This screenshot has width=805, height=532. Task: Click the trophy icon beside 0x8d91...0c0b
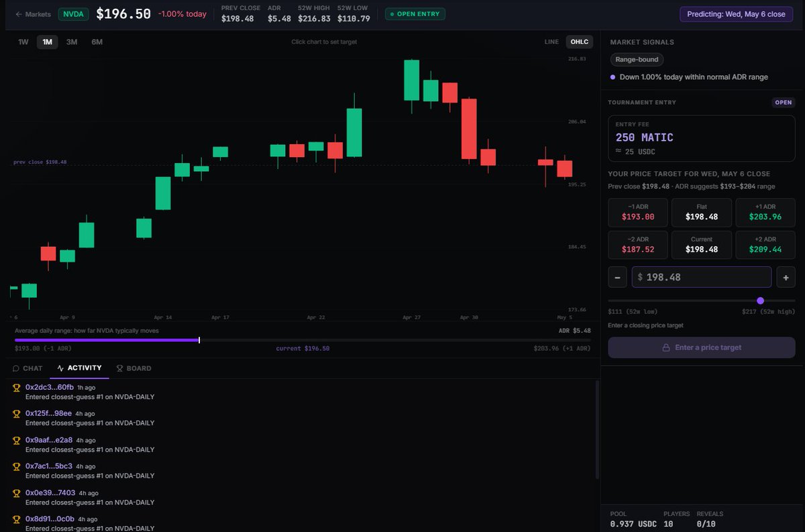pos(17,519)
